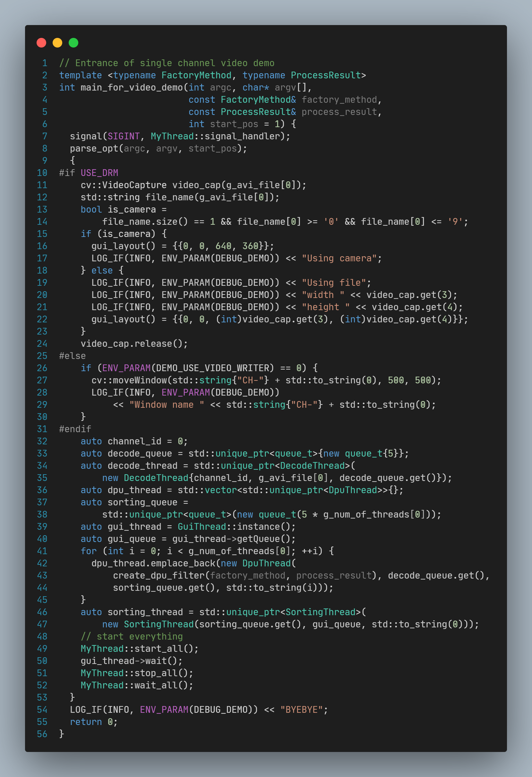Click the 'for' keyword on line 41
The height and width of the screenshot is (777, 532).
89,551
